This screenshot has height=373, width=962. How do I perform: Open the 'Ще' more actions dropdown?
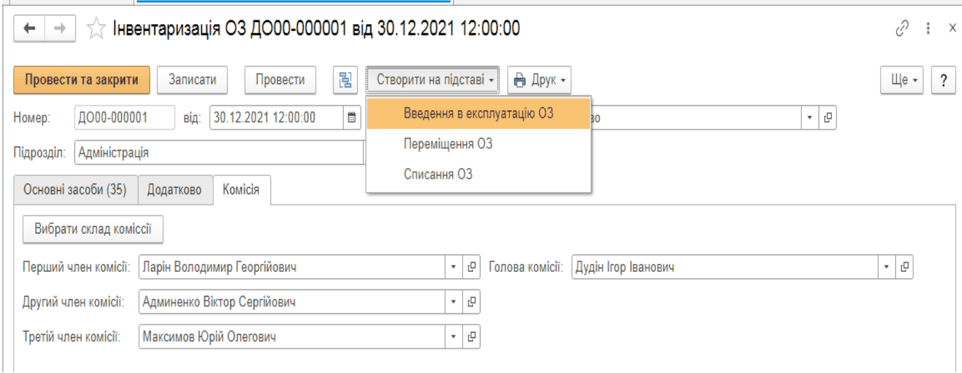[x=902, y=80]
